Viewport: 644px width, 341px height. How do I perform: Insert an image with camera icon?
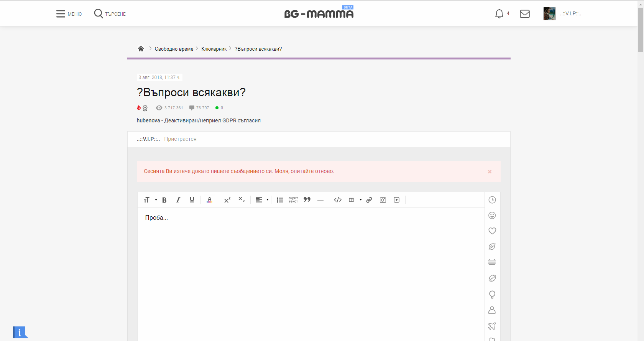(383, 200)
